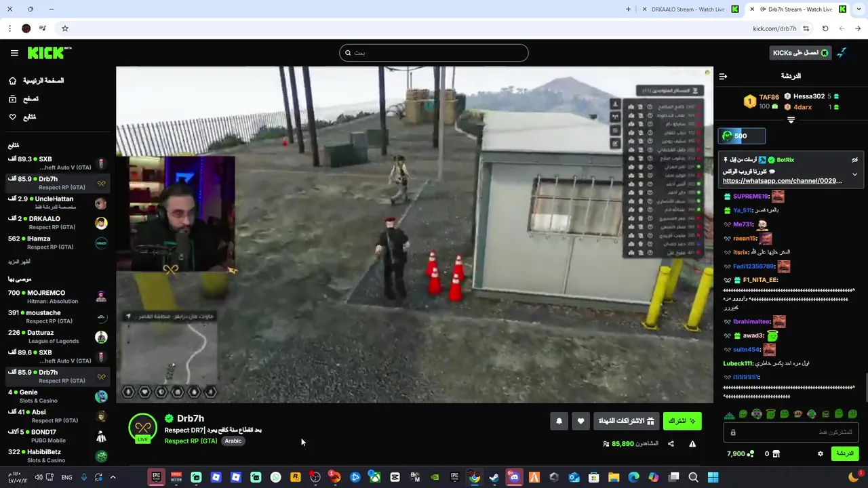
Task: Open iHamza channel in sidebar
Action: [x=58, y=243]
